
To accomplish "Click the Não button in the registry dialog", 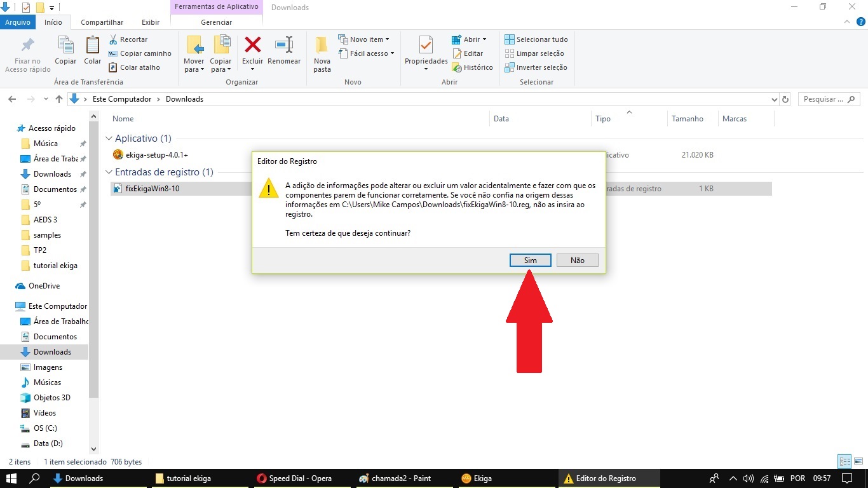I will tap(577, 260).
